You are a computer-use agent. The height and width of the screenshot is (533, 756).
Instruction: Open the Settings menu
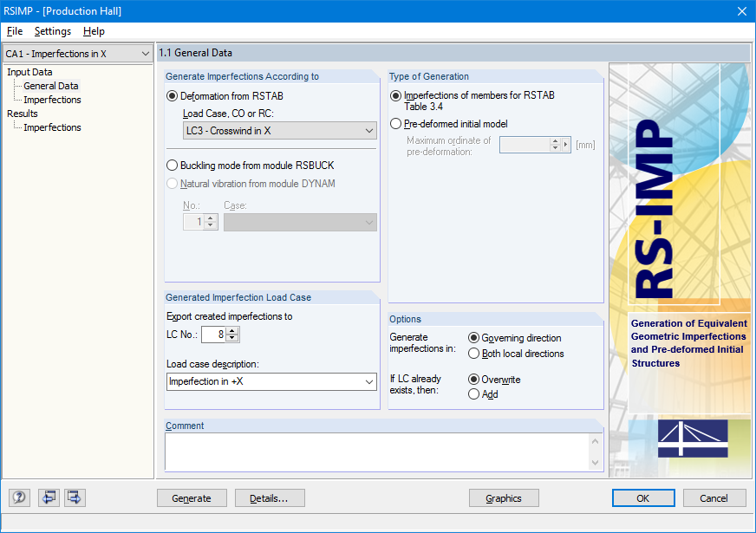[x=53, y=31]
